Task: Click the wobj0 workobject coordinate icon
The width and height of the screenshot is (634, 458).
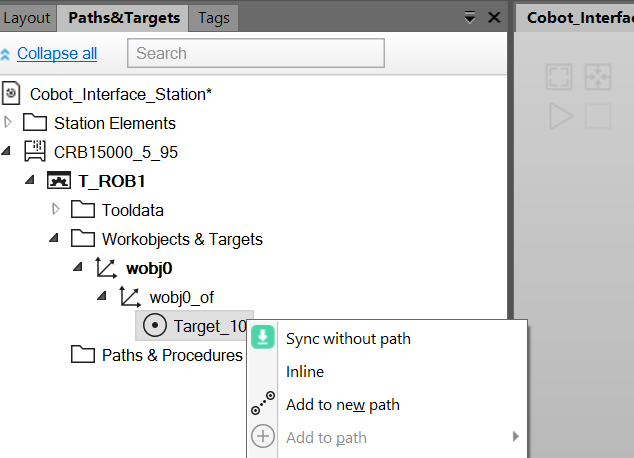Action: [x=106, y=268]
